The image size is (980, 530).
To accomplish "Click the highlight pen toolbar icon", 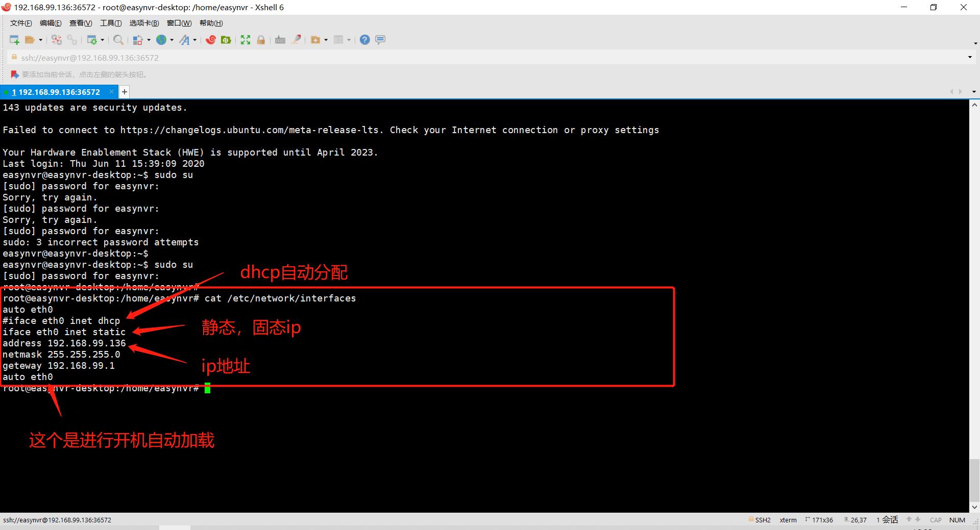I will coord(296,40).
